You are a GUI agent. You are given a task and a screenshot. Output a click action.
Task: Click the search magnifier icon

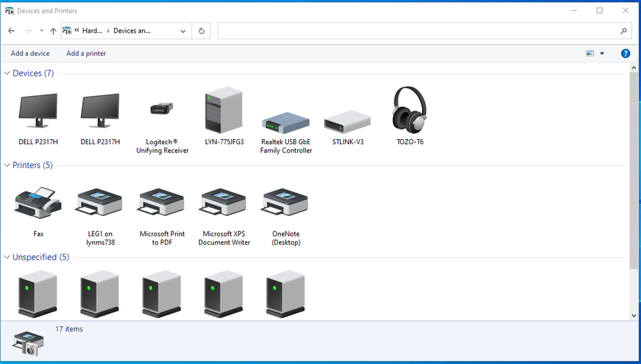tap(624, 31)
